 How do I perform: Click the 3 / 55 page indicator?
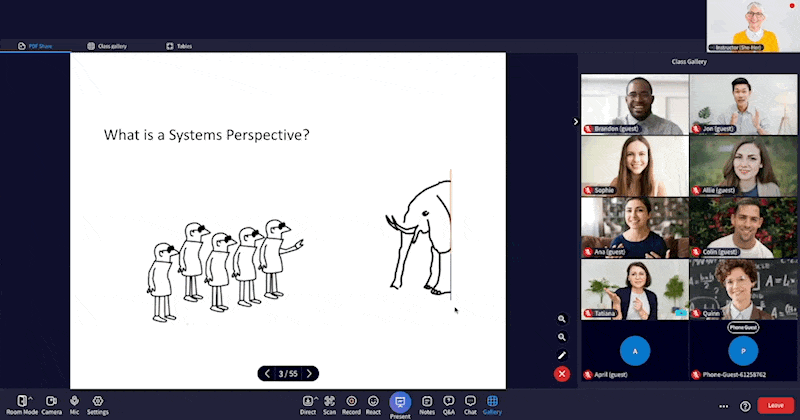coord(288,374)
